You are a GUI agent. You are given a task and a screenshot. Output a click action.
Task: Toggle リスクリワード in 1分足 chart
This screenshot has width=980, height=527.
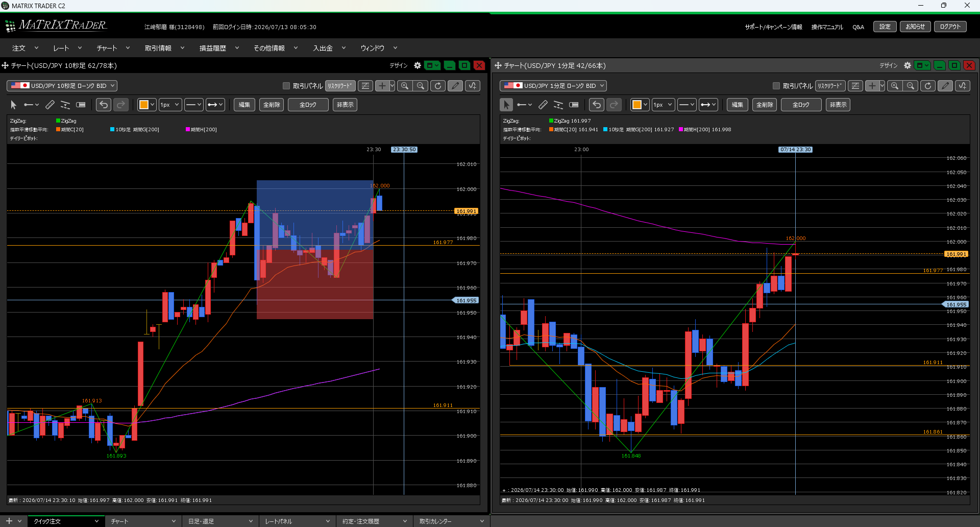pyautogui.click(x=830, y=86)
